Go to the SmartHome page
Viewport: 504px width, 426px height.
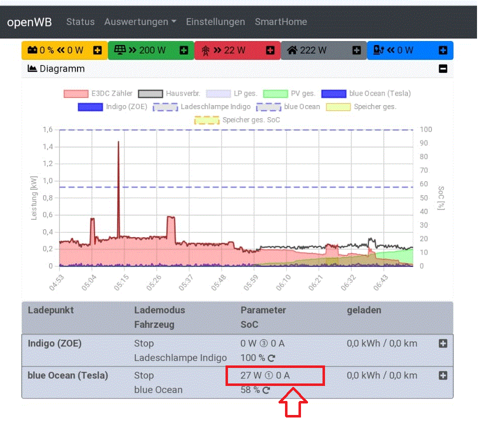pos(280,22)
